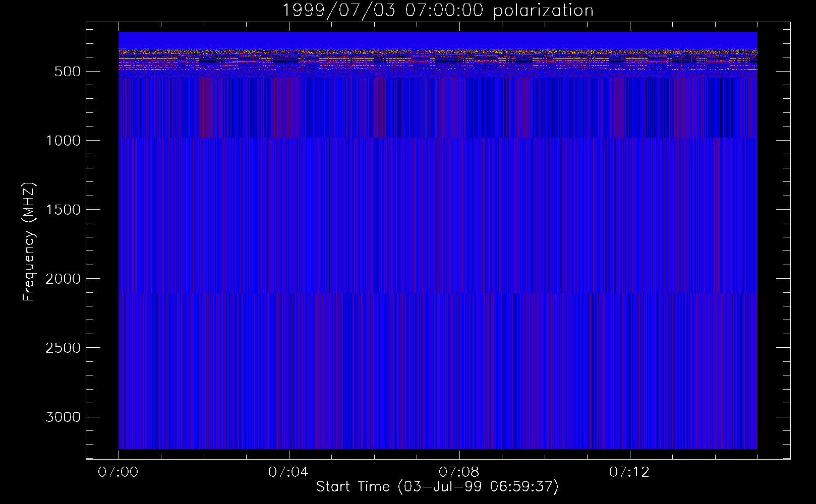Click the "Start Time" x-axis label text
The height and width of the screenshot is (504, 816).
click(353, 486)
